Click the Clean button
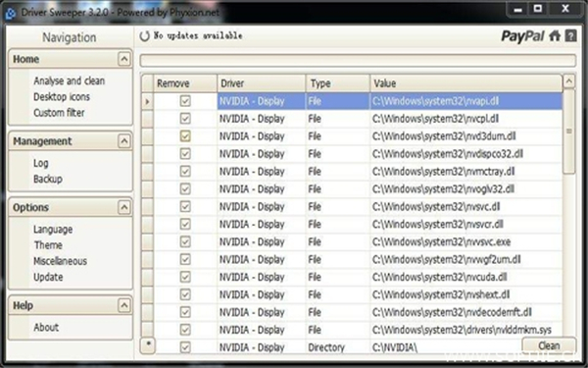This screenshot has height=368, width=588. tap(549, 345)
